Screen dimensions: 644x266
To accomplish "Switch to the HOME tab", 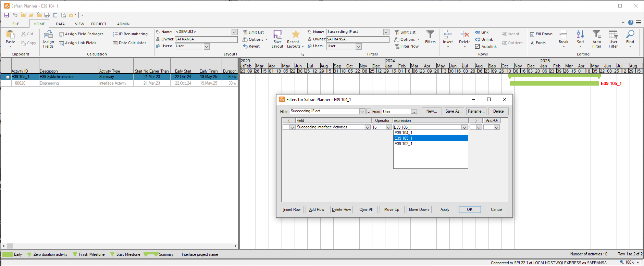I will 39,24.
